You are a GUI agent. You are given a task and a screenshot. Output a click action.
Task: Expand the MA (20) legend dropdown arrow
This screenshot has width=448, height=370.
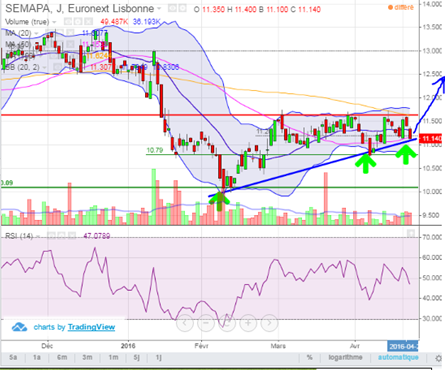[x=36, y=33]
